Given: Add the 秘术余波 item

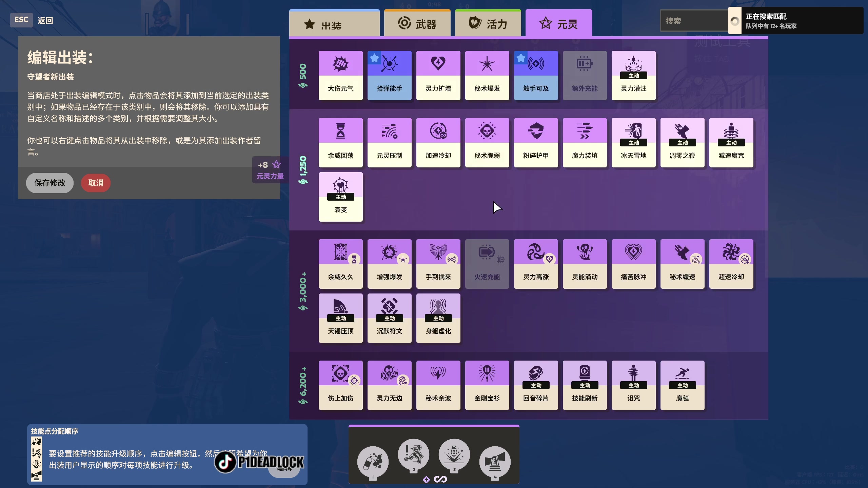Looking at the screenshot, I should click(x=438, y=385).
